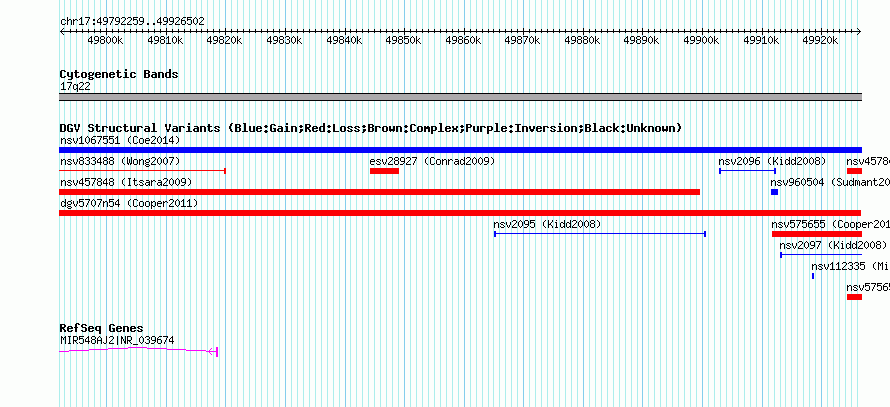Click the esv28927 (Conrad2009) label

click(432, 161)
